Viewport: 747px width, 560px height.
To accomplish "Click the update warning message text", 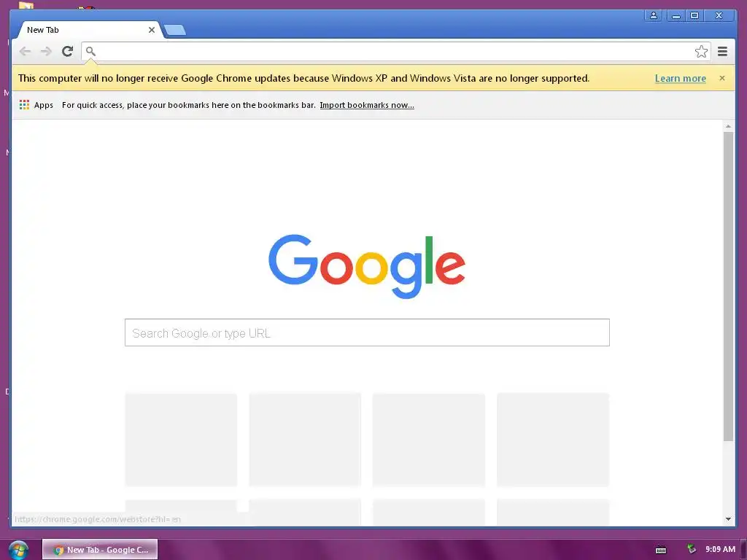I will coord(303,78).
